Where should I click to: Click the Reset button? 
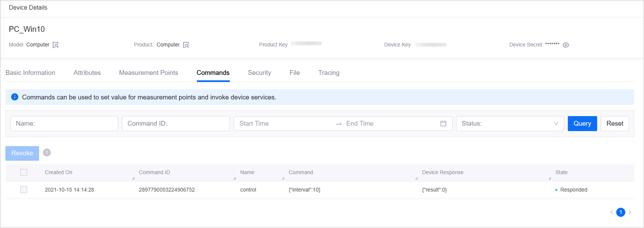614,124
